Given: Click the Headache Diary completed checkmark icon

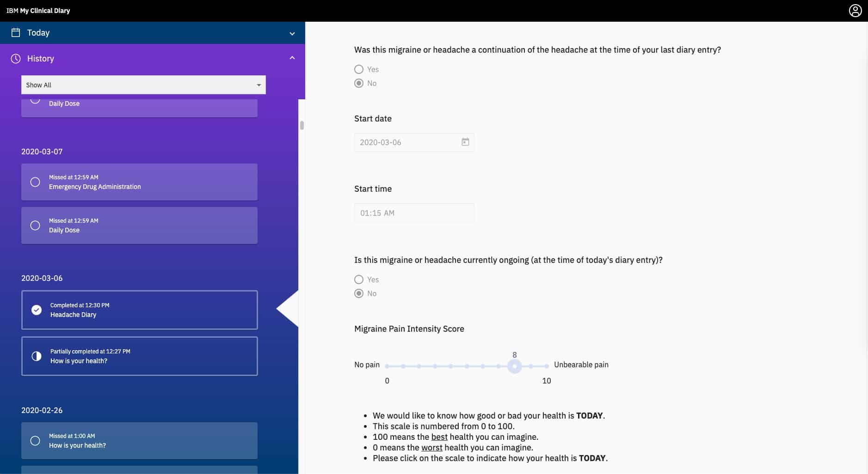Looking at the screenshot, I should (37, 310).
